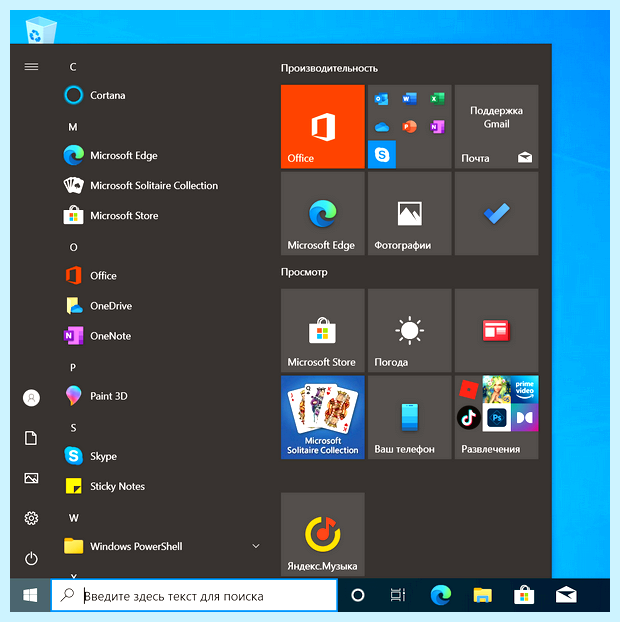The image size is (620, 622).
Task: Open OneDrive in the Office apps tile
Action: (x=382, y=127)
